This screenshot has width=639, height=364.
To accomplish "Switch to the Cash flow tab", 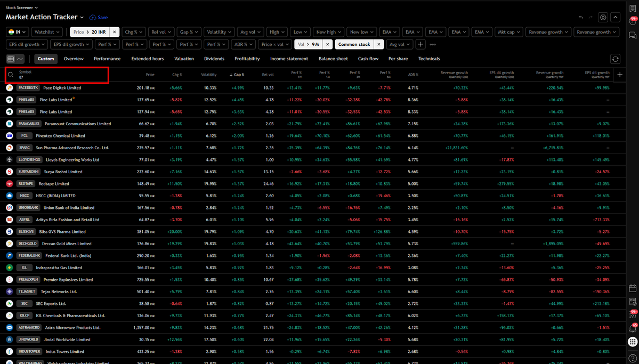I will (x=368, y=59).
